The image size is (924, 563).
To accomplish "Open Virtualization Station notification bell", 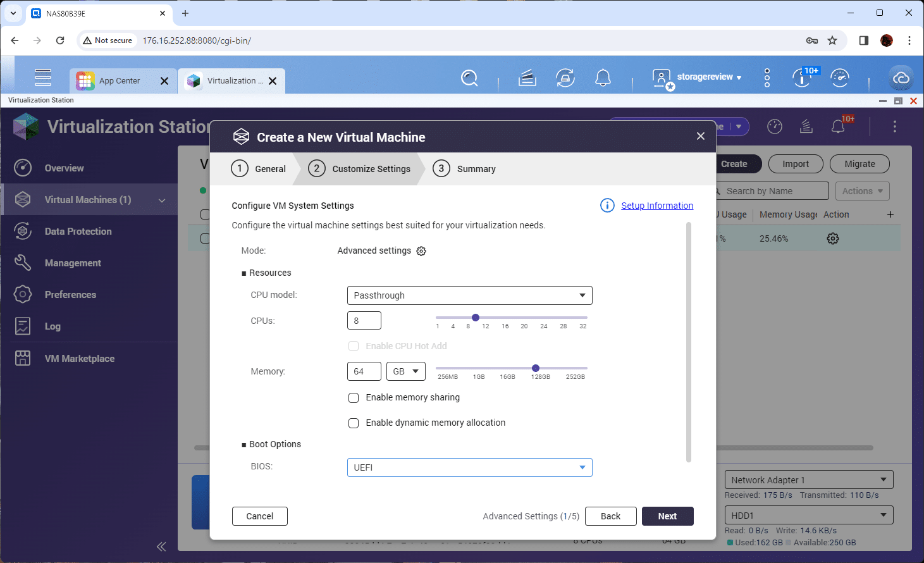I will (839, 127).
